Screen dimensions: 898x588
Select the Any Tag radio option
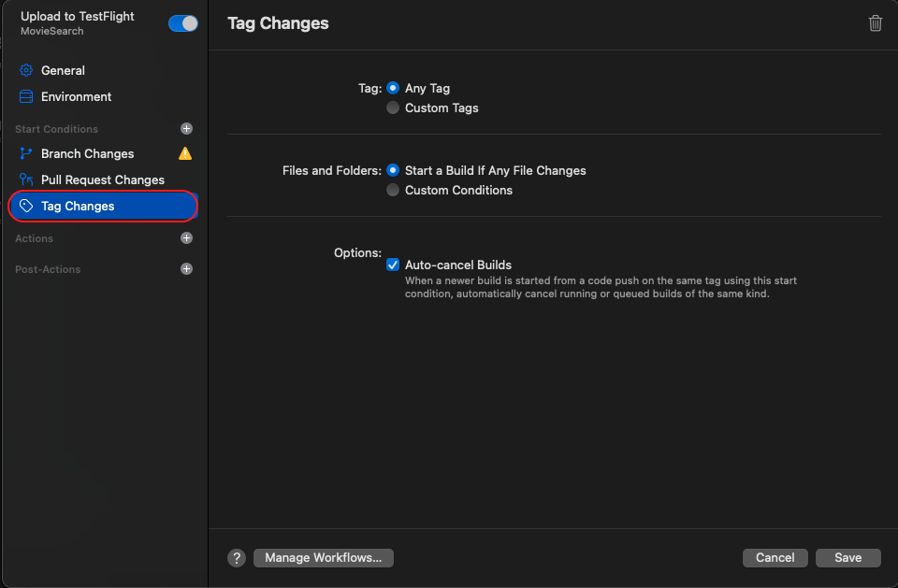tap(392, 88)
